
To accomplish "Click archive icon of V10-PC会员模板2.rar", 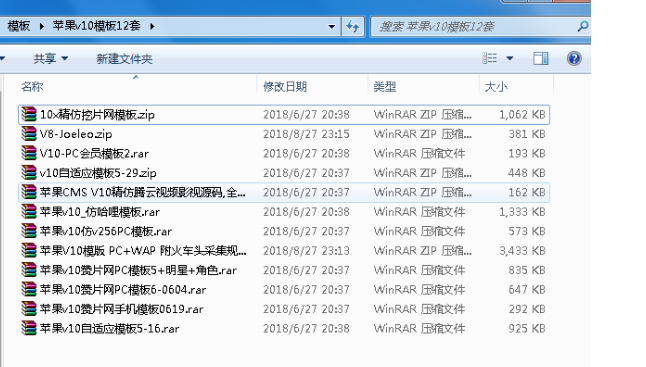I will click(x=29, y=153).
